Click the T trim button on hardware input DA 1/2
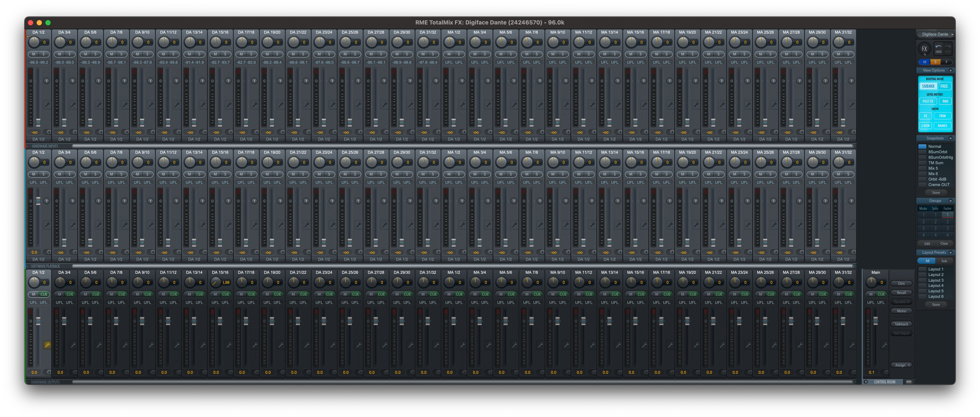This screenshot has height=417, width=980. click(47, 81)
